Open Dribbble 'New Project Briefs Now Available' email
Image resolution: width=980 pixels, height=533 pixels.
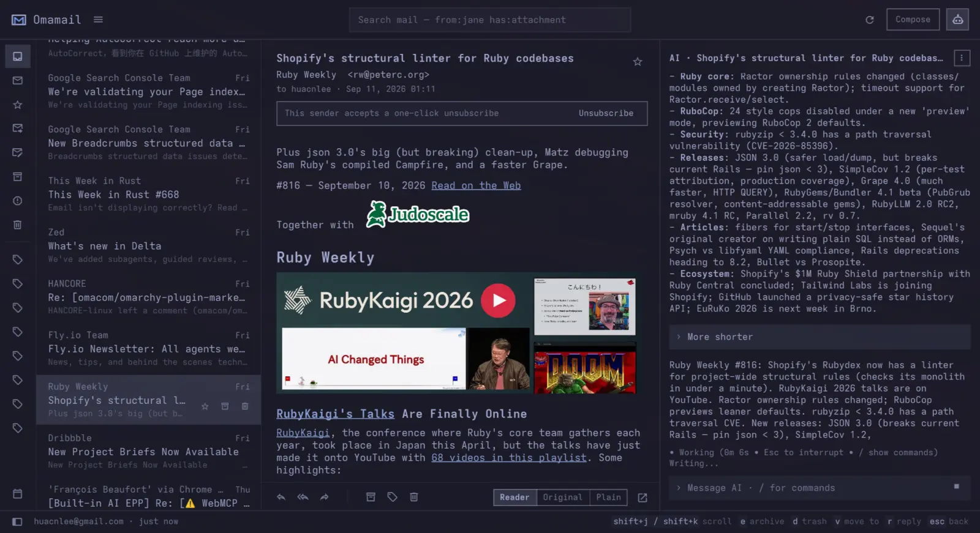click(x=149, y=451)
